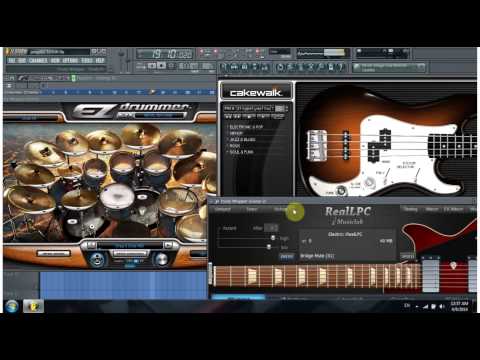
Task: Hit the snare drum in EZdrummer
Action: pyautogui.click(x=117, y=197)
